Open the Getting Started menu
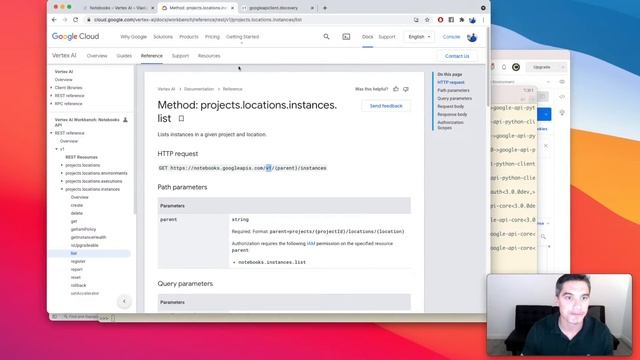This screenshot has width=640, height=360. click(242, 37)
